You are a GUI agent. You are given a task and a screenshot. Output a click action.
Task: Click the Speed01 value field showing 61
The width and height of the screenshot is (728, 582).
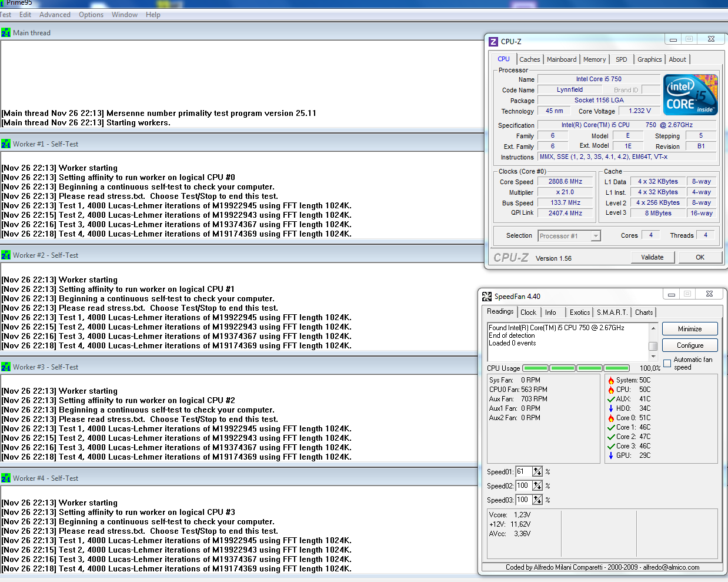tap(523, 472)
